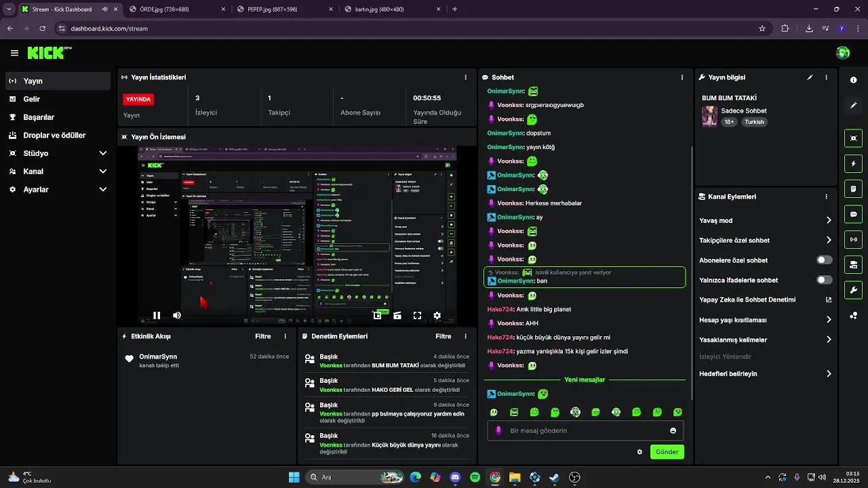Expand Takipçilere özel sohbet options
Screen dimensions: 868x488
(829, 240)
